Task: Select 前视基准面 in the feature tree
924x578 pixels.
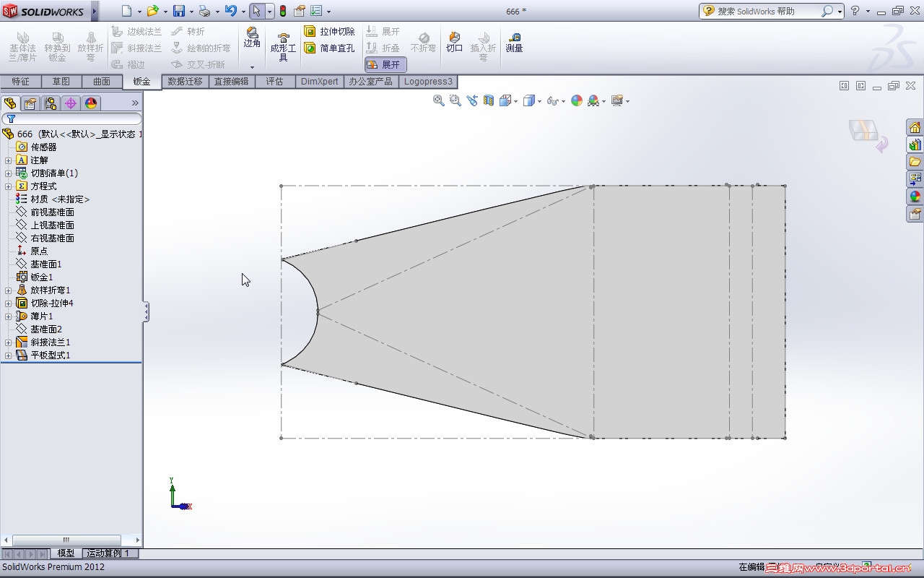Action: [52, 212]
